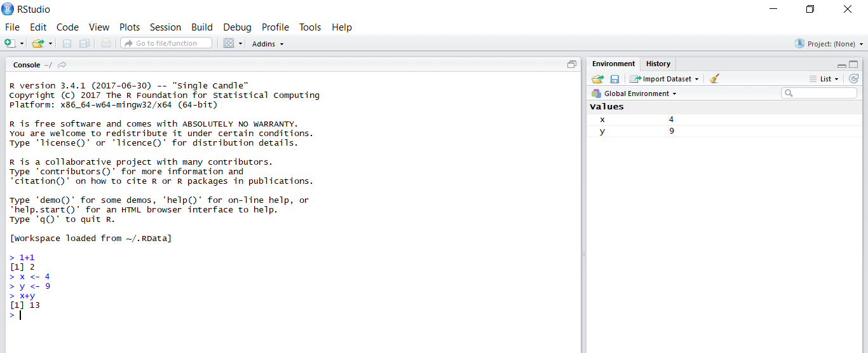Image resolution: width=868 pixels, height=353 pixels.
Task: Minimize the Environment pane
Action: [841, 65]
